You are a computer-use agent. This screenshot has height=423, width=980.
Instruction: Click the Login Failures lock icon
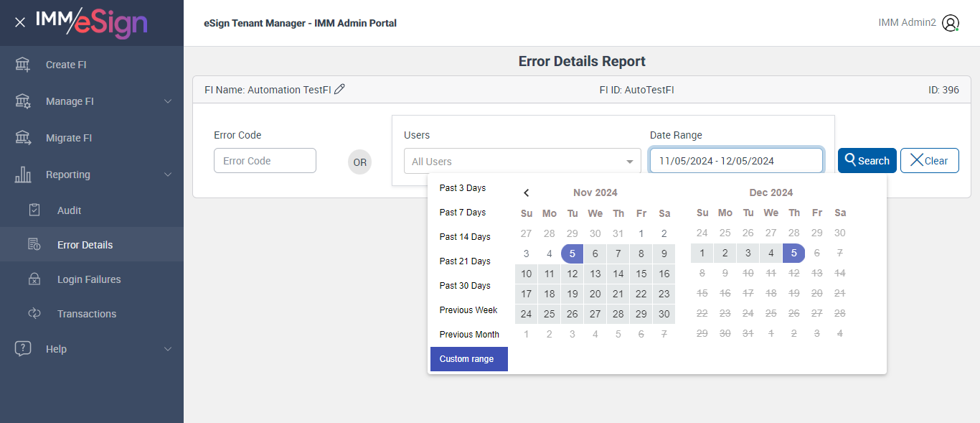click(34, 279)
